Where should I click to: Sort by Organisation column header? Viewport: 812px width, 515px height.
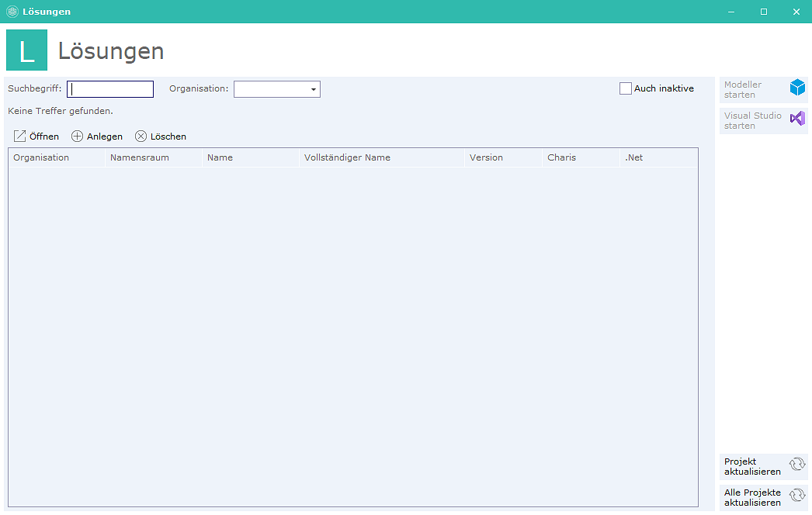[x=57, y=157]
